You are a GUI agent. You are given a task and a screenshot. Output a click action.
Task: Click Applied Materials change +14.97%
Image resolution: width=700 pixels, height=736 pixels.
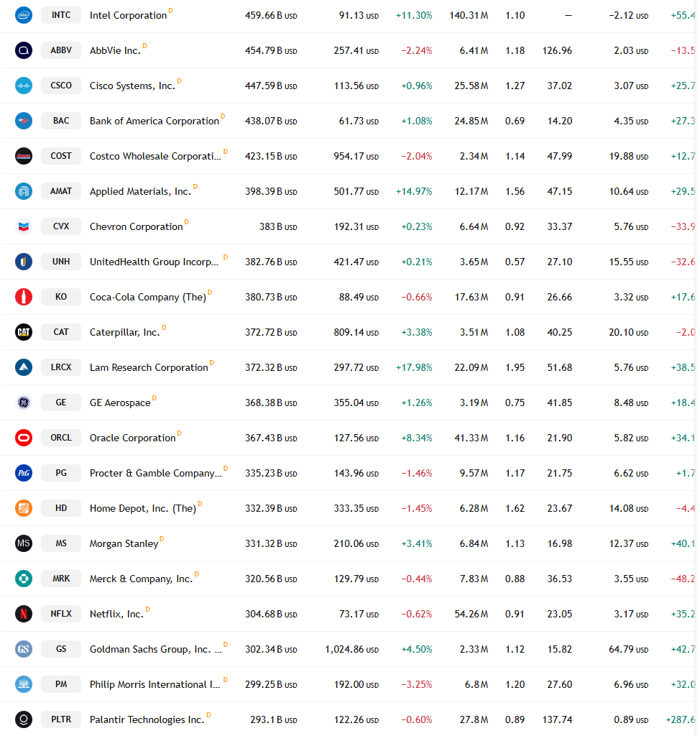pyautogui.click(x=414, y=191)
